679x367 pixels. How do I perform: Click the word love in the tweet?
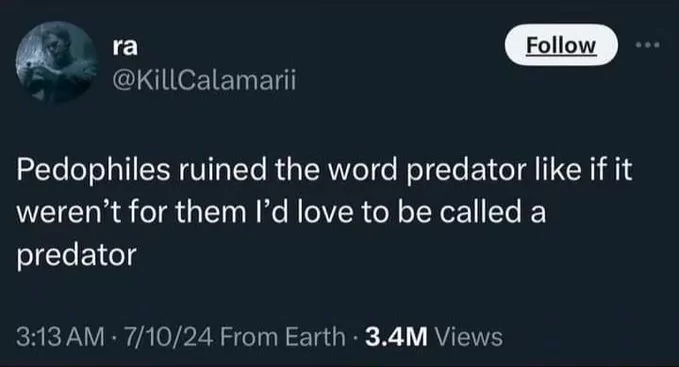coord(325,212)
